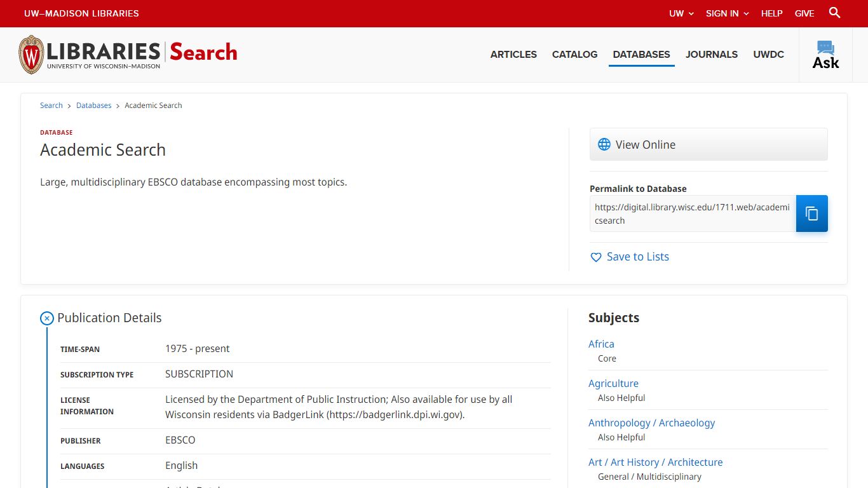The height and width of the screenshot is (488, 868).
Task: Click the View Online button
Action: 709,144
